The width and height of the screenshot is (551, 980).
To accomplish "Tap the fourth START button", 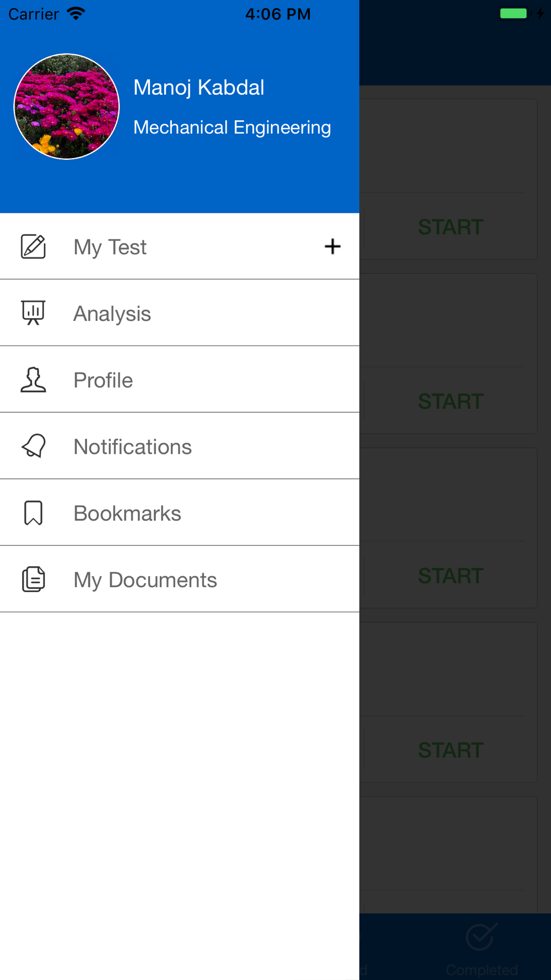I will 451,750.
